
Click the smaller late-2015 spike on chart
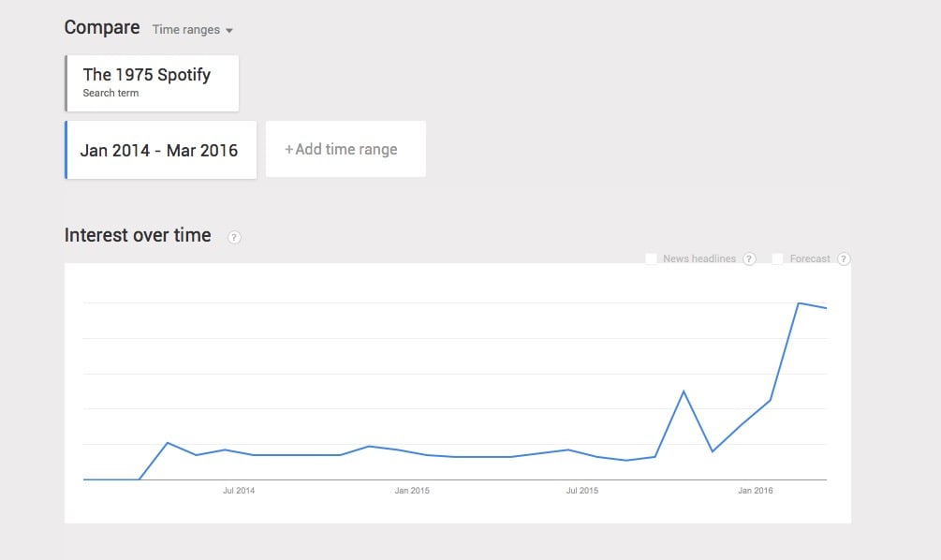pyautogui.click(x=684, y=391)
